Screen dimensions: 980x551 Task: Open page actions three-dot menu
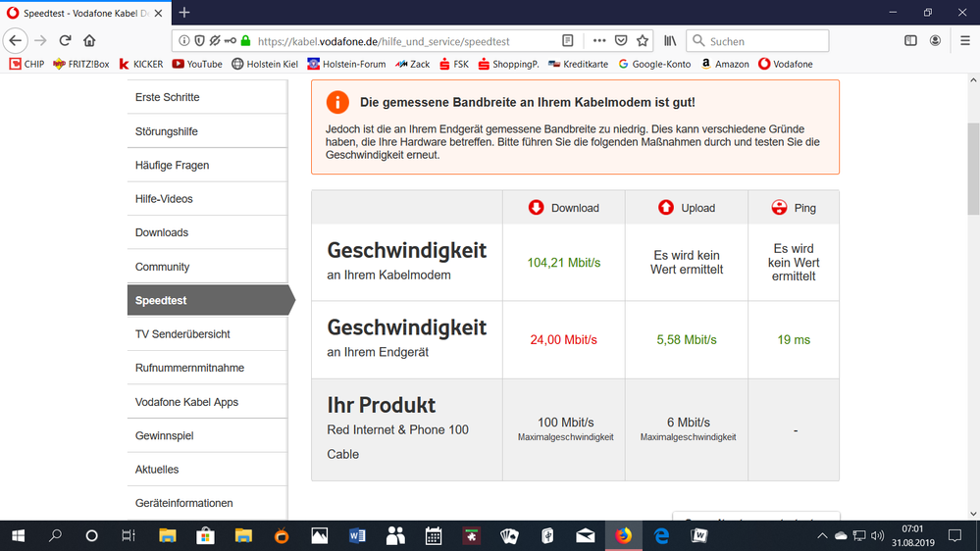coord(599,41)
